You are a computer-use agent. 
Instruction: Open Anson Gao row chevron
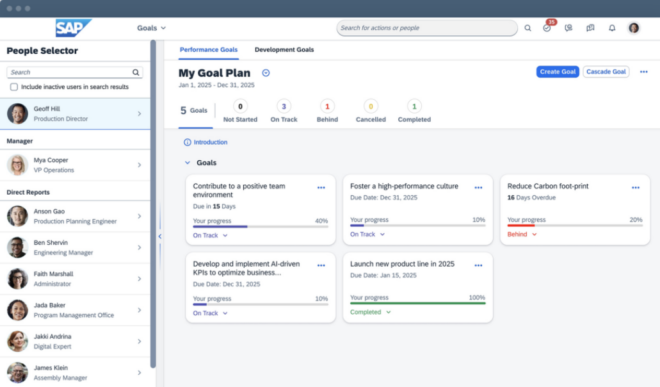point(139,216)
